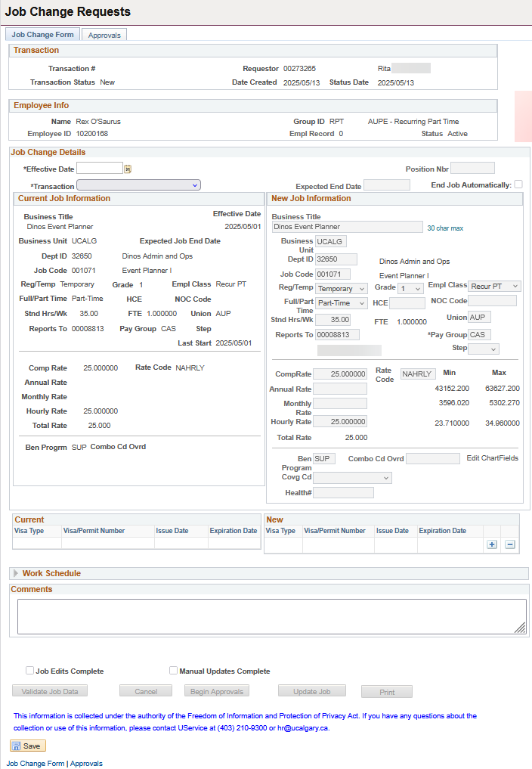Click the new Dept ID field

(x=336, y=259)
